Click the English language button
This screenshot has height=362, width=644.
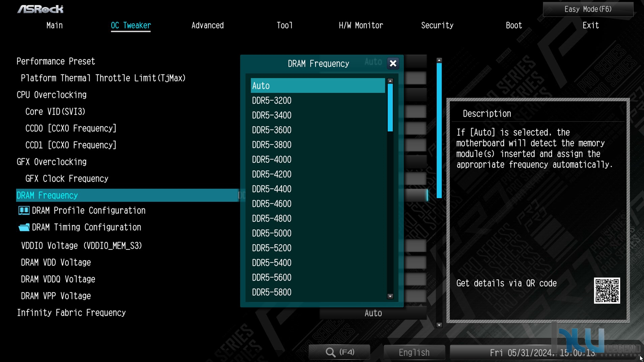pos(414,353)
